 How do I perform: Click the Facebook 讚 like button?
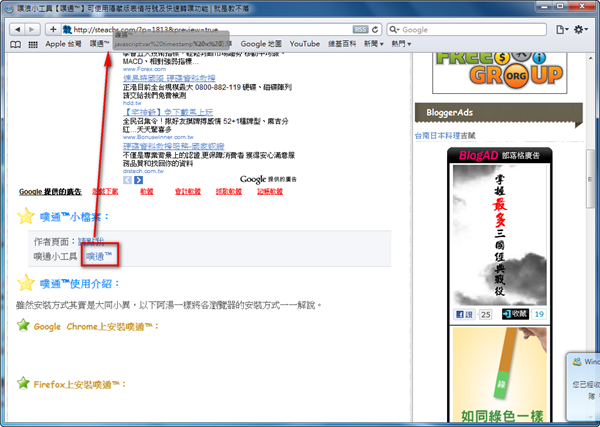point(464,315)
